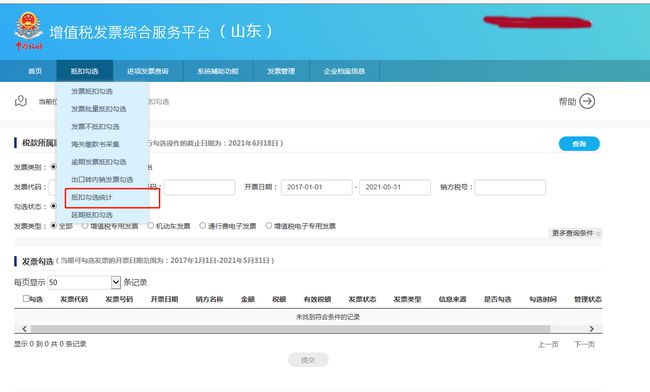The height and width of the screenshot is (392, 650).
Task: Click the 帮助 arrow circle icon
Action: pos(587,101)
